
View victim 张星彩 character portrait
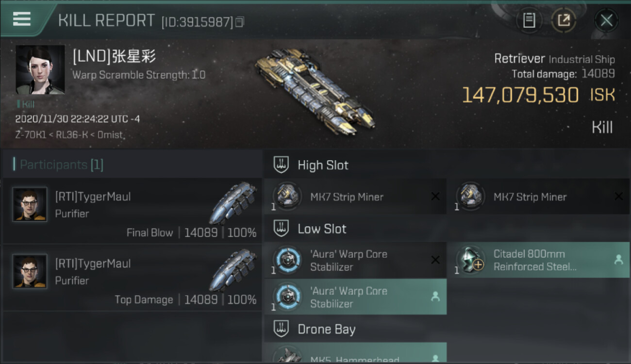(40, 70)
